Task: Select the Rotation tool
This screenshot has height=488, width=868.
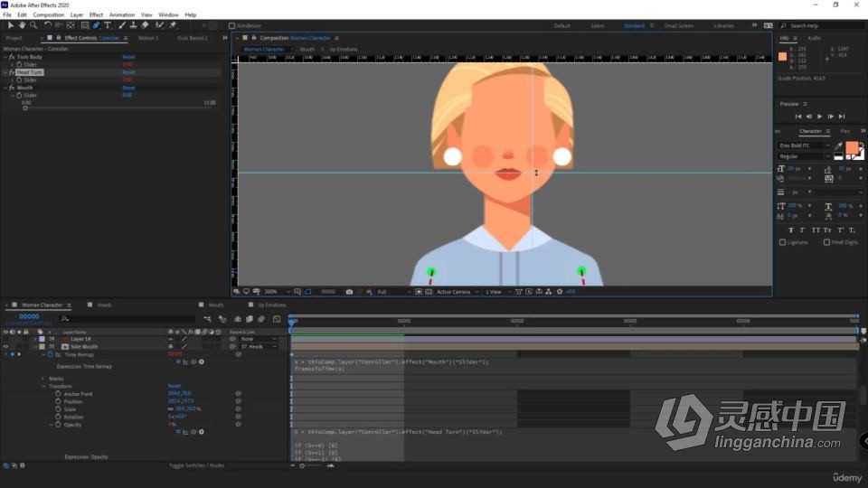Action: tap(48, 25)
